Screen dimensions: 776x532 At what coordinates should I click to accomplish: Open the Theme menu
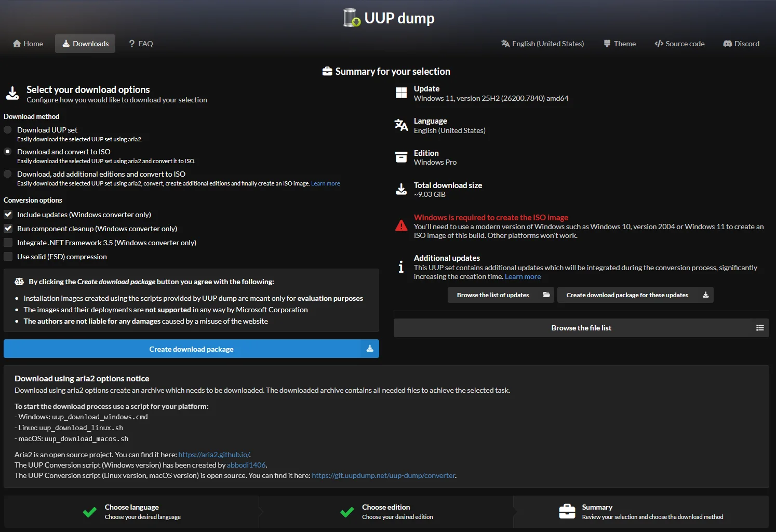(620, 44)
